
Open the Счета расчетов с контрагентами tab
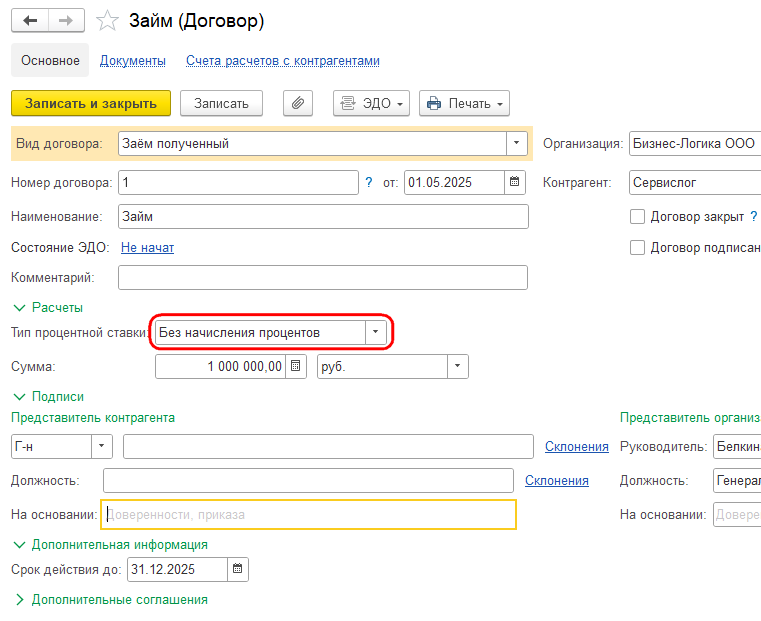[282, 61]
